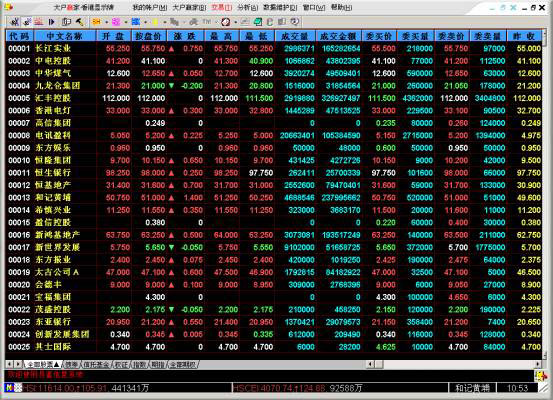
Task: Click the hammer tool icon in toolbar
Action: (x=79, y=22)
